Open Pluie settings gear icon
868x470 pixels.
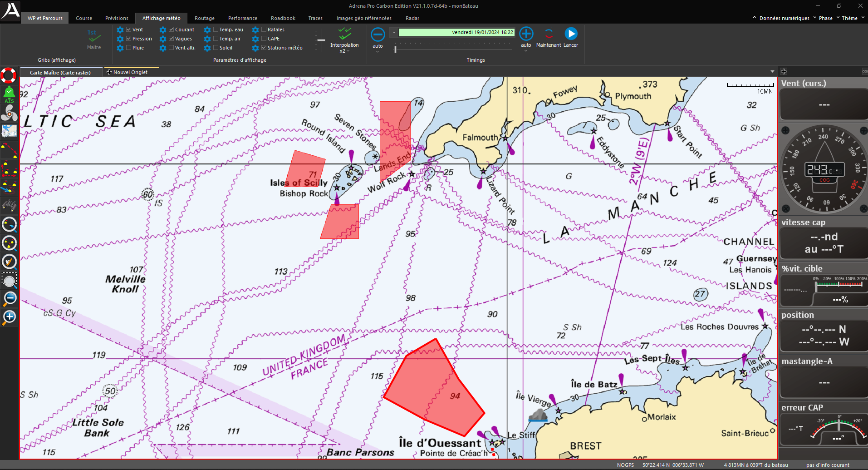(120, 48)
